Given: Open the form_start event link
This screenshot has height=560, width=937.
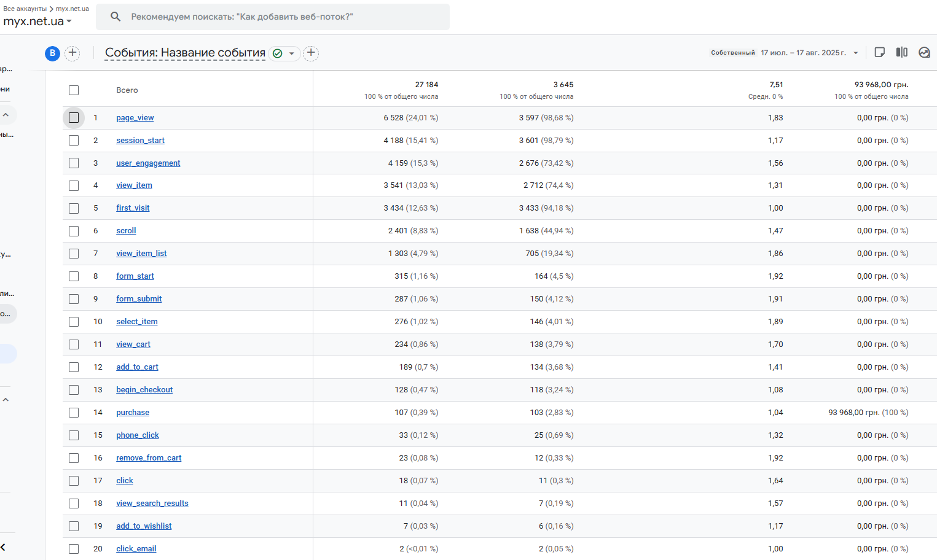Looking at the screenshot, I should (x=135, y=276).
